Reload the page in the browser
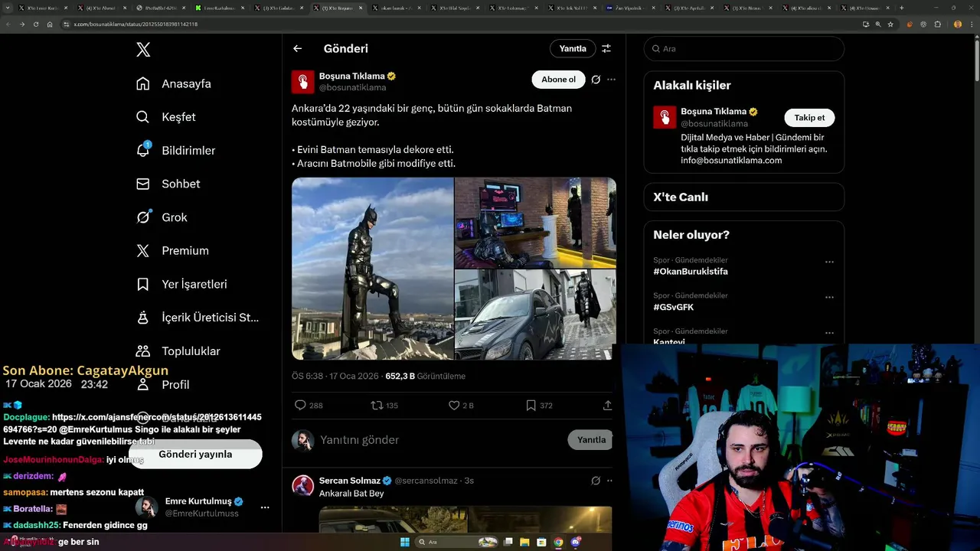Viewport: 980px width, 551px height. pyautogui.click(x=35, y=24)
